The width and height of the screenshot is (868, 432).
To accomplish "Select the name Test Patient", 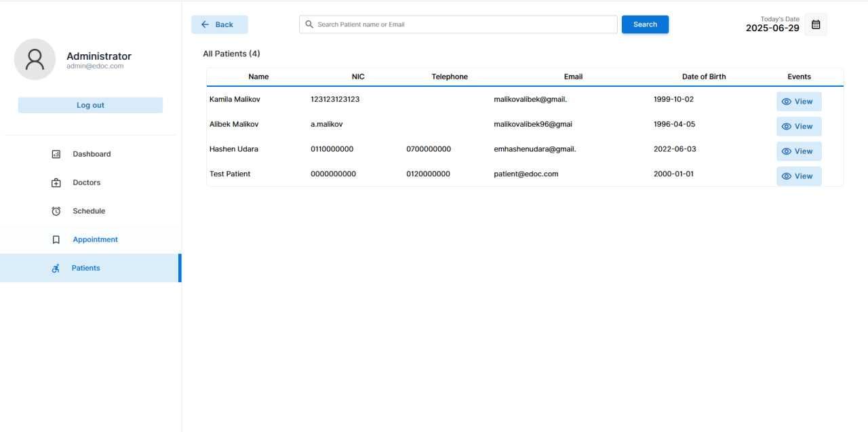I will [230, 174].
